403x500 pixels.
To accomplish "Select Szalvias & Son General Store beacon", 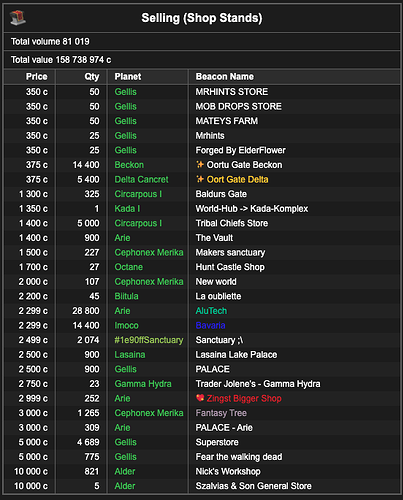I will point(254,486).
